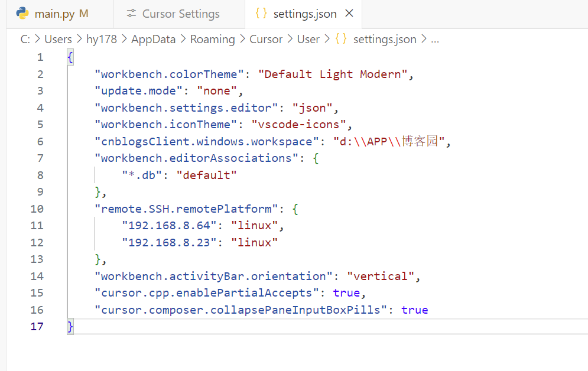Expand the breadcrumb ellipsis after settings.json
Screen dimensions: 588x371
pos(435,40)
